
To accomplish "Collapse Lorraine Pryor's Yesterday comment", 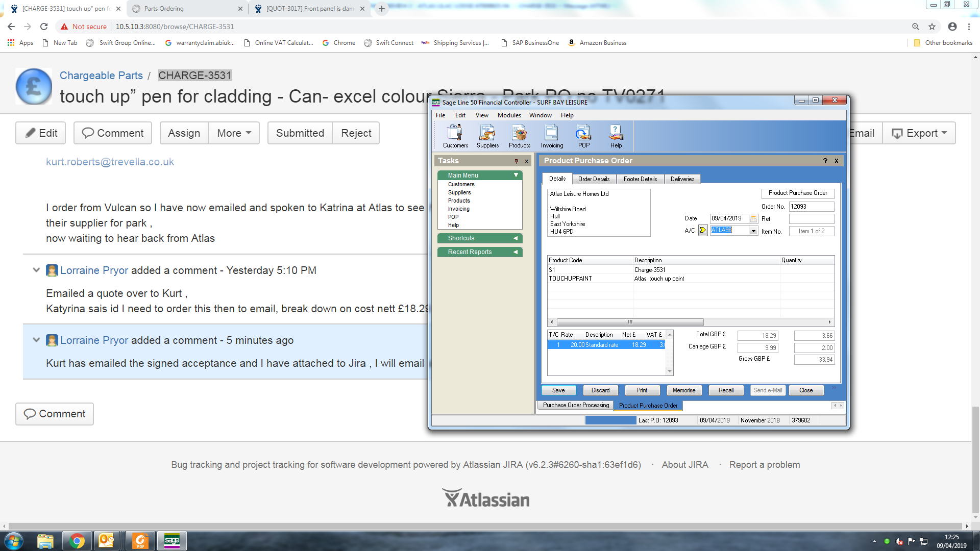I will tap(36, 270).
